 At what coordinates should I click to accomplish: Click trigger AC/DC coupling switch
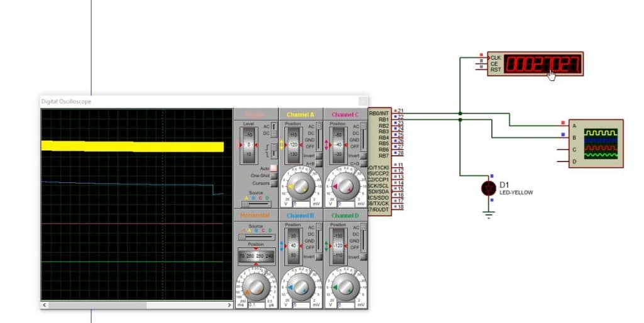(x=274, y=129)
